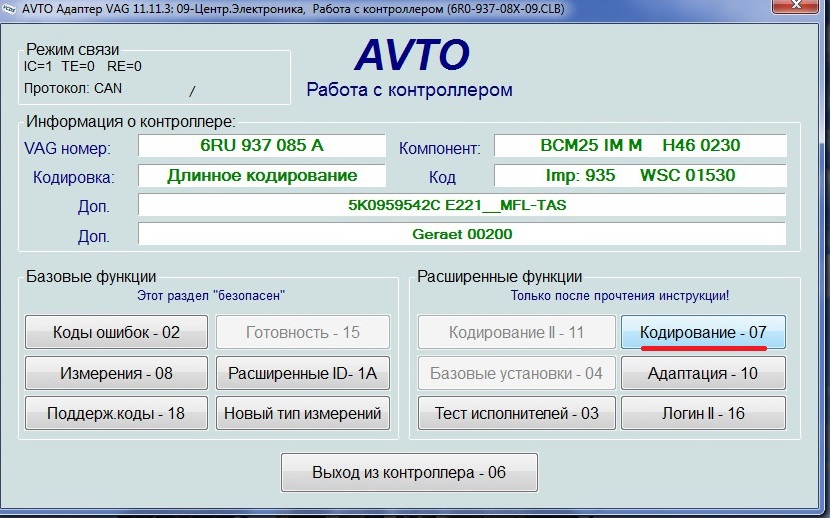The image size is (830, 518).
Task: Exit controller with Выход из контроллера - 06
Action: pos(409,473)
